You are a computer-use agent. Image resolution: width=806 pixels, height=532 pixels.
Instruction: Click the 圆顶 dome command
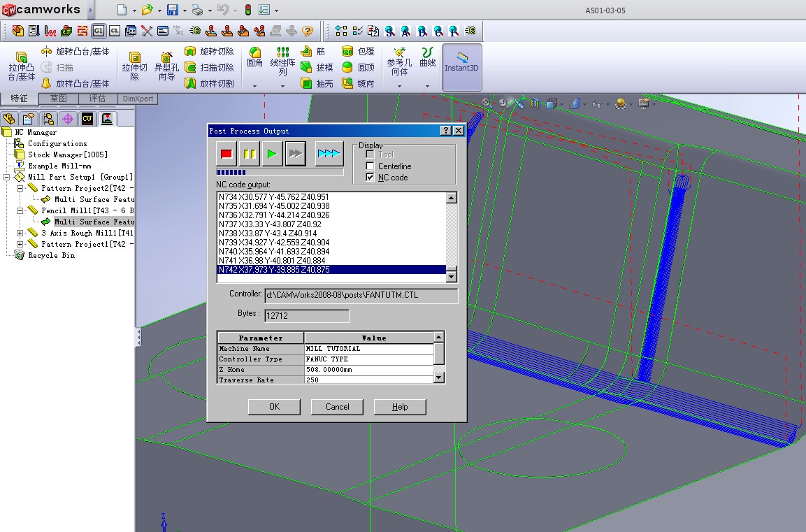pos(359,67)
